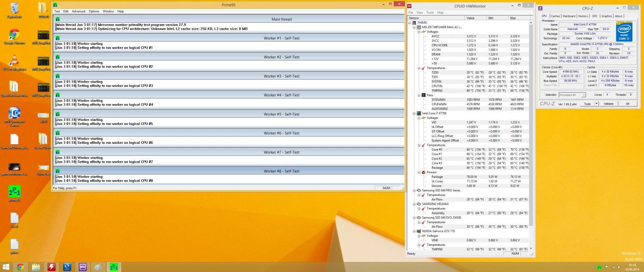Switch to CPU-Z via taskbar icon

pos(83,267)
